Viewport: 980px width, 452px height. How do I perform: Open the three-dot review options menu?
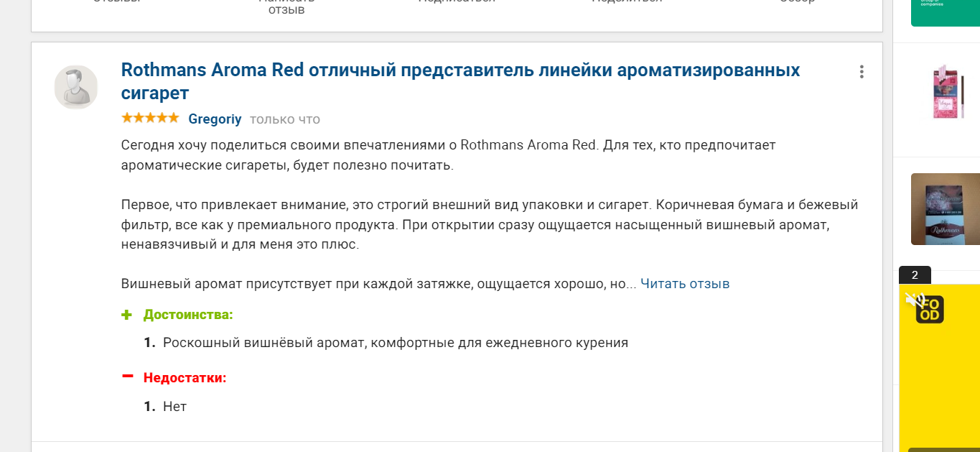861,72
